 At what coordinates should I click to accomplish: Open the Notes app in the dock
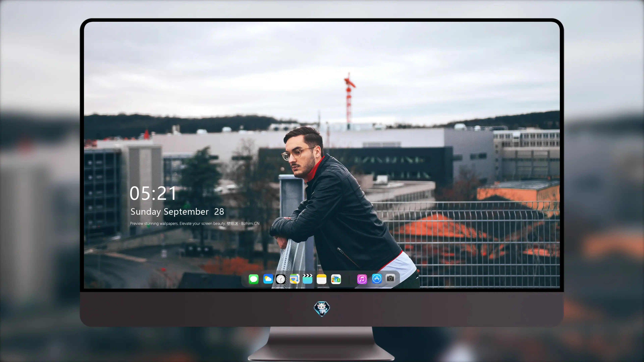coord(321,279)
